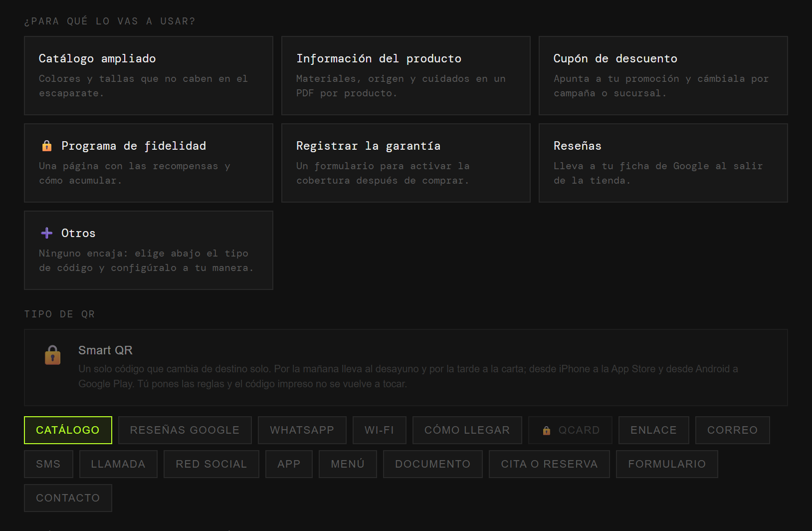Screen dimensions: 812x531
Task: Click the '¿PARA QUÉ LO VAS A USAR?' heading
Action: pyautogui.click(x=110, y=21)
